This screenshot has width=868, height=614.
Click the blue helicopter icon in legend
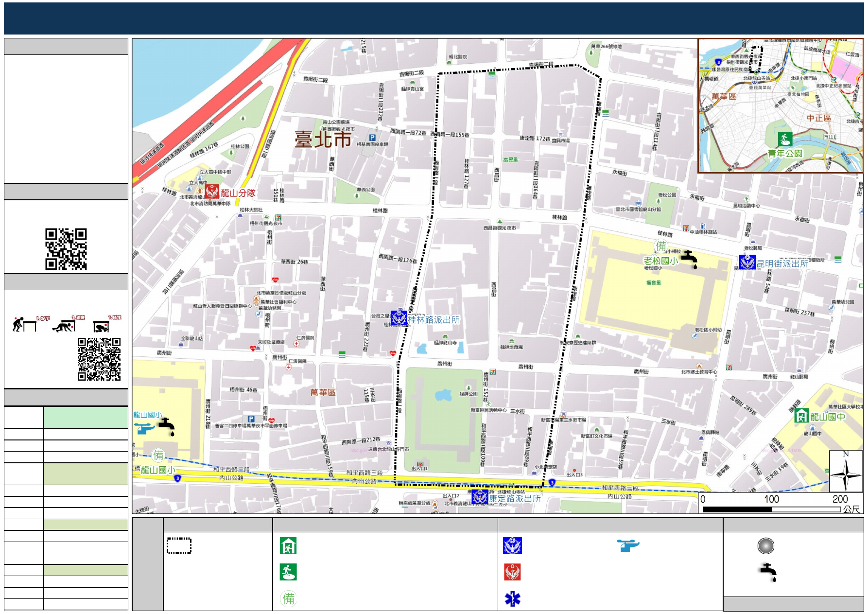pyautogui.click(x=628, y=545)
